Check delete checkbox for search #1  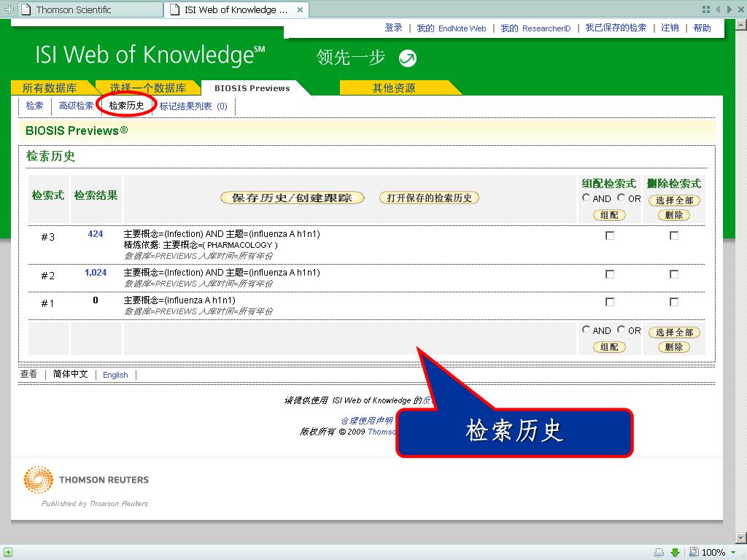(674, 302)
